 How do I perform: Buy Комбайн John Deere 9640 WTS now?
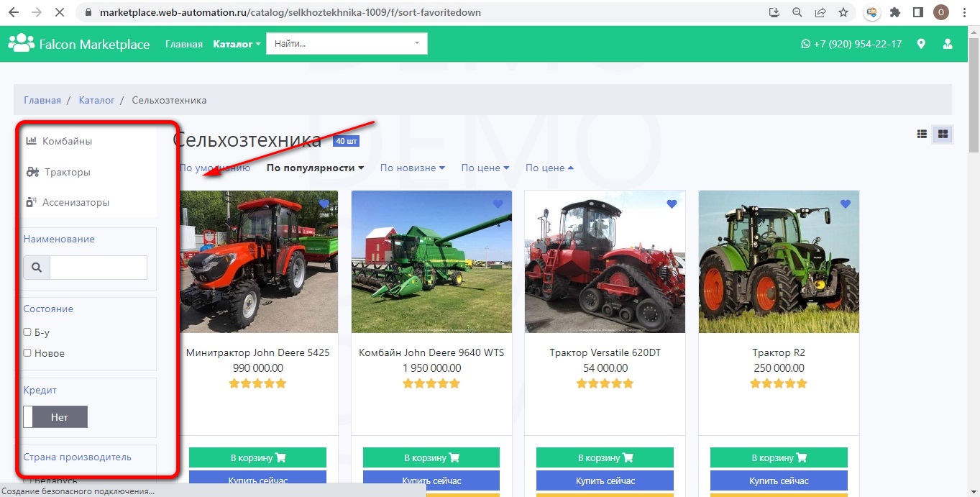431,480
